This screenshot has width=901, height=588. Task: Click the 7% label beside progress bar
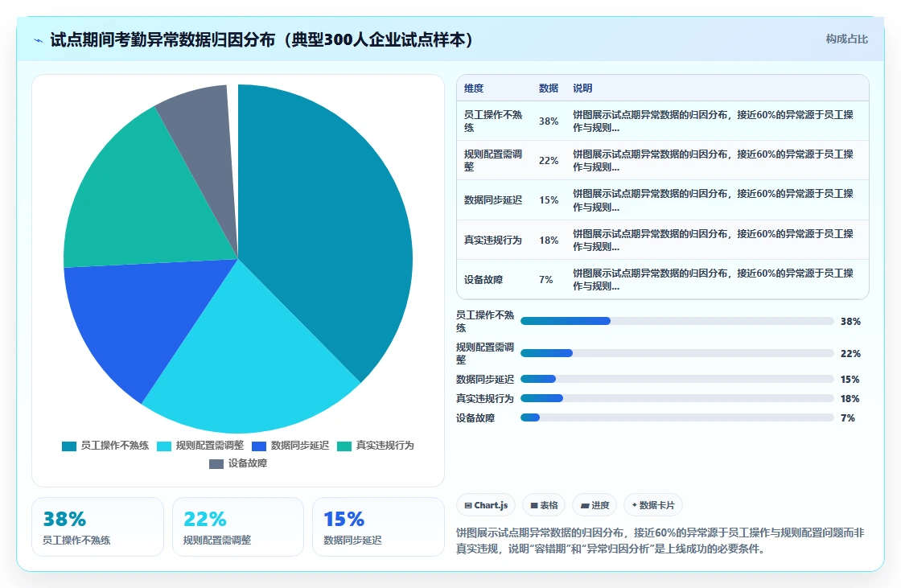pos(848,418)
